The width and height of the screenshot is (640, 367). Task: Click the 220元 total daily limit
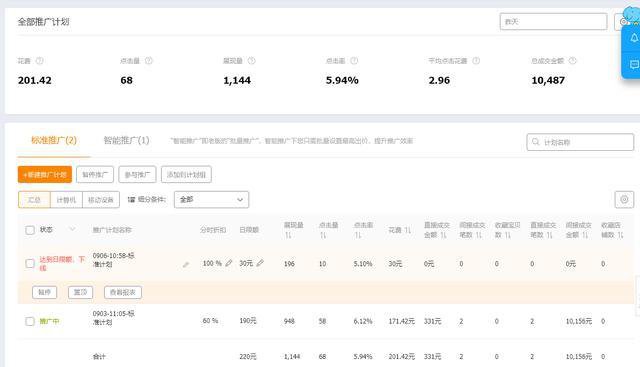point(248,356)
